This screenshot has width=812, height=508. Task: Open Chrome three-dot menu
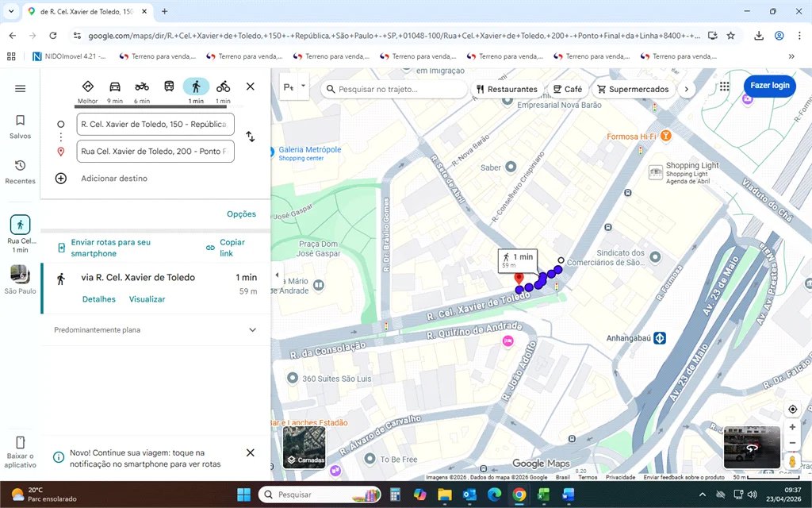[x=799, y=36]
